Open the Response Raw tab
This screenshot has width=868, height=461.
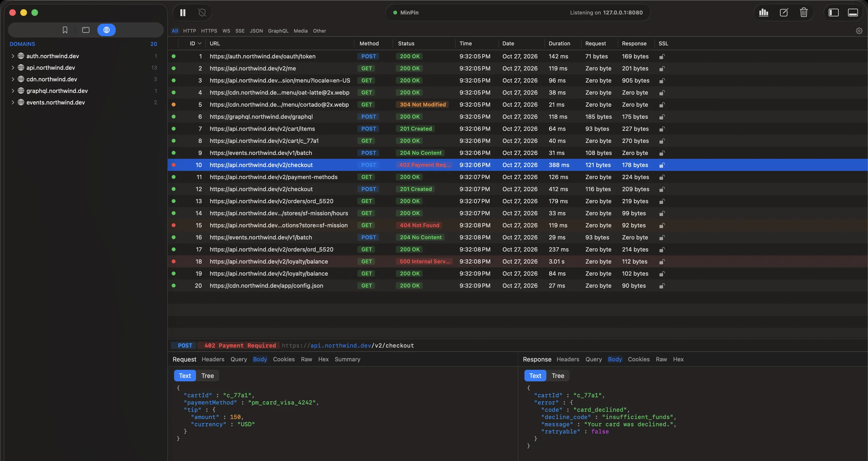(x=661, y=359)
